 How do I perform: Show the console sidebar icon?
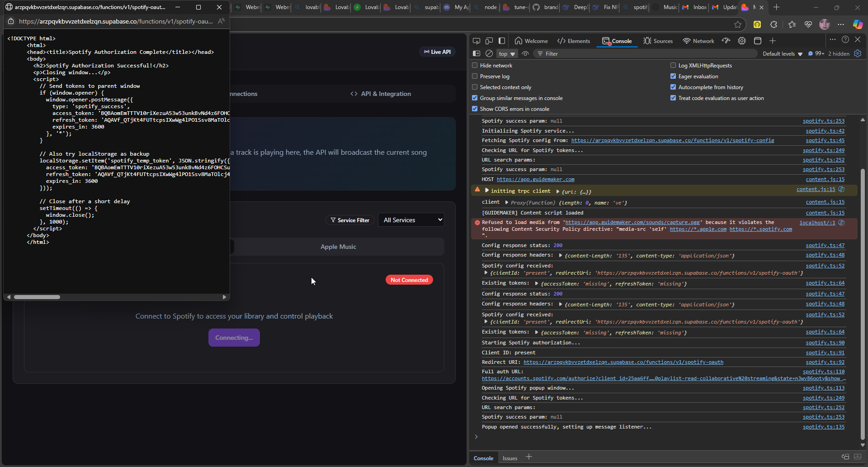[x=476, y=53]
